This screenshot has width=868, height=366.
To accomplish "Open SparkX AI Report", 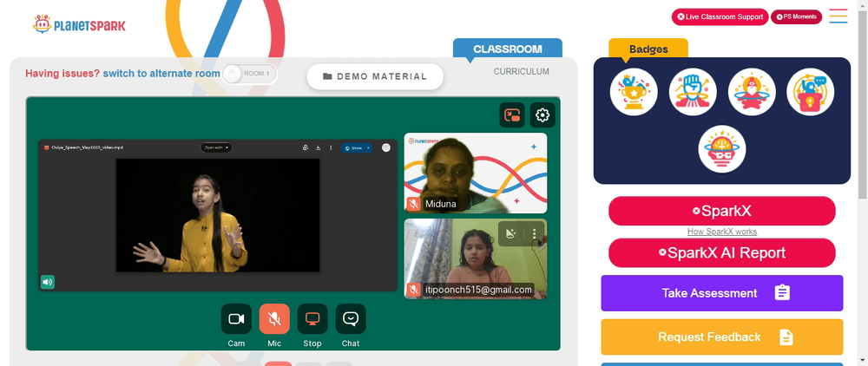I will (x=722, y=252).
